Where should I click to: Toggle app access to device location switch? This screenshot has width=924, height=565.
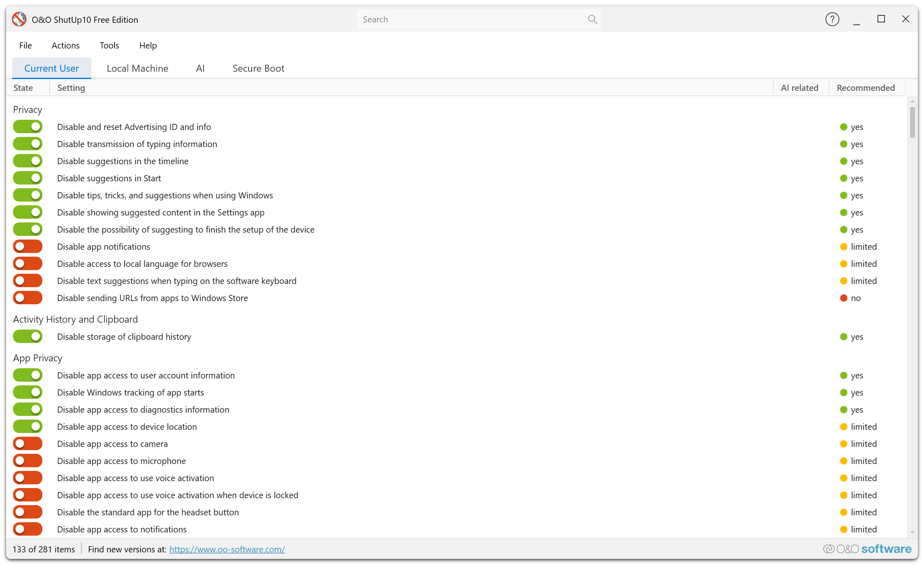pyautogui.click(x=28, y=426)
